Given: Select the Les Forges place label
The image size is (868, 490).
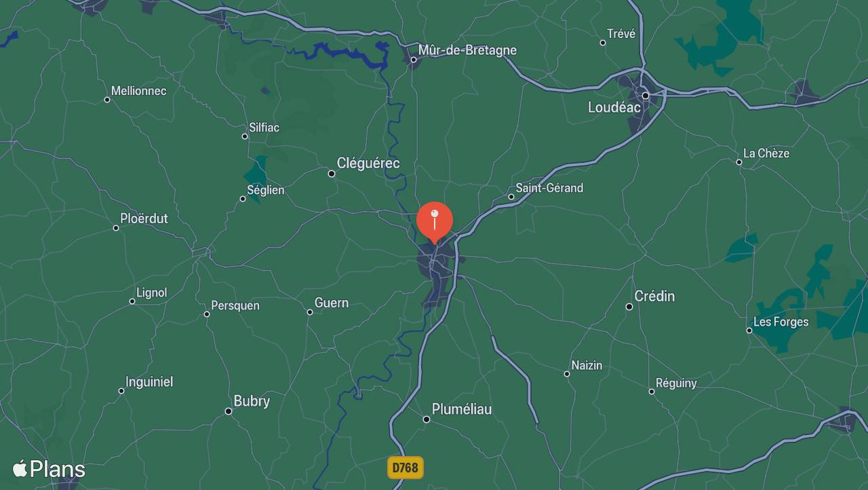Looking at the screenshot, I should click(x=781, y=322).
